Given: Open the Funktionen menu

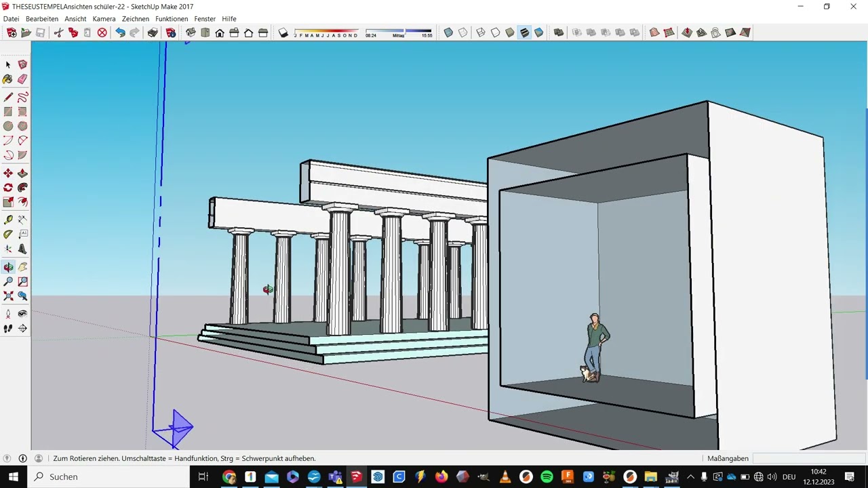Looking at the screenshot, I should coord(172,19).
